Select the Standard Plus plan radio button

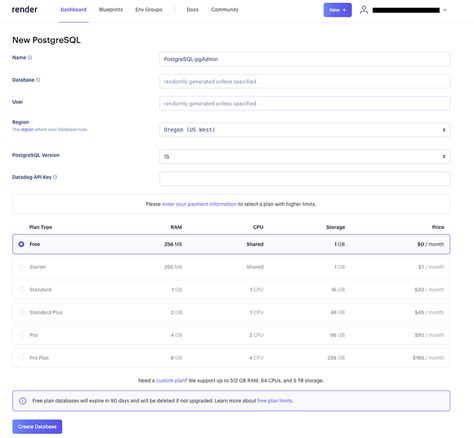pos(21,312)
